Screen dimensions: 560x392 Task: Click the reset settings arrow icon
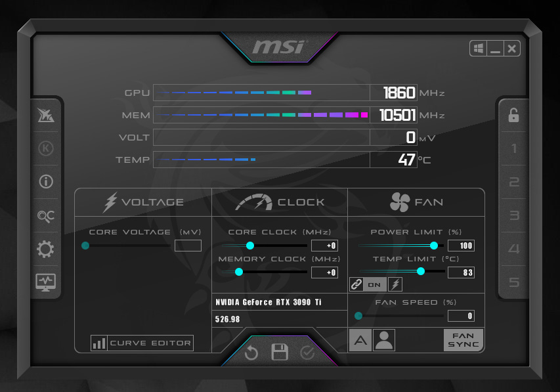point(251,353)
